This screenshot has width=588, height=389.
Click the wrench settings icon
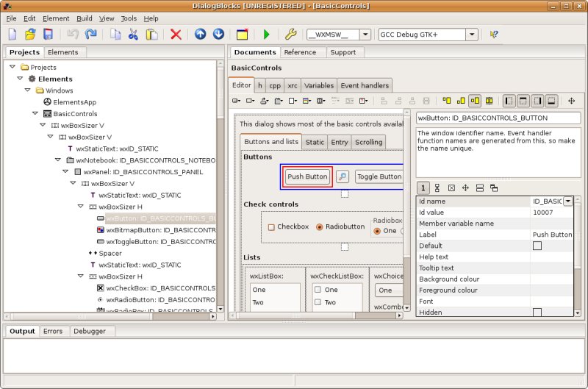(290, 35)
